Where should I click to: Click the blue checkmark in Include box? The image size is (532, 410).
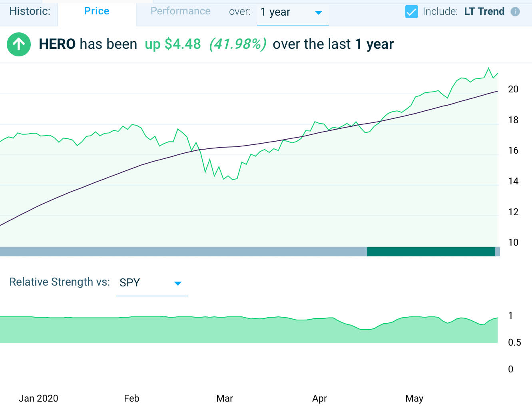tap(411, 12)
